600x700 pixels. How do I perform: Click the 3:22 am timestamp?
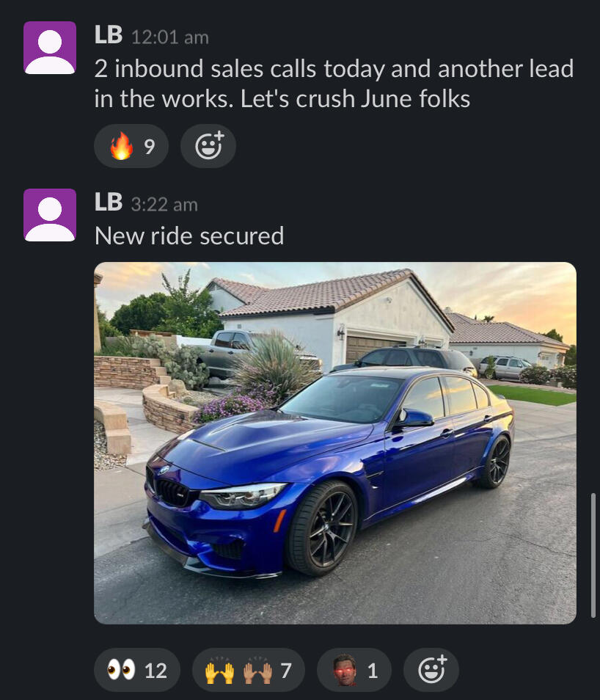click(164, 205)
